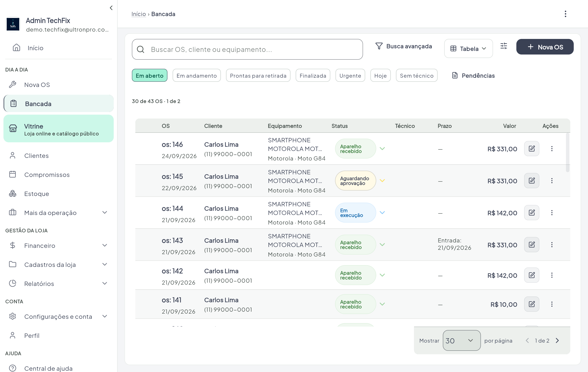Focus the Buscar OS search field
Viewport: 588px width, 372px height.
[247, 49]
